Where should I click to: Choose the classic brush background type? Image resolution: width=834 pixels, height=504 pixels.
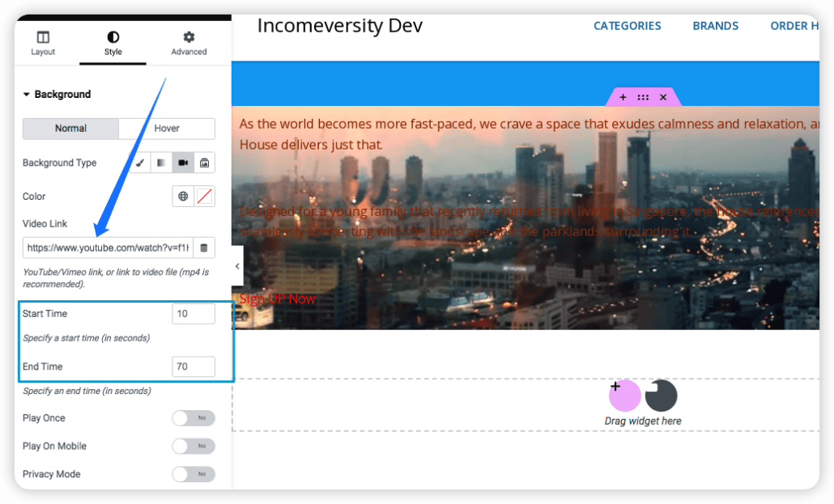140,163
